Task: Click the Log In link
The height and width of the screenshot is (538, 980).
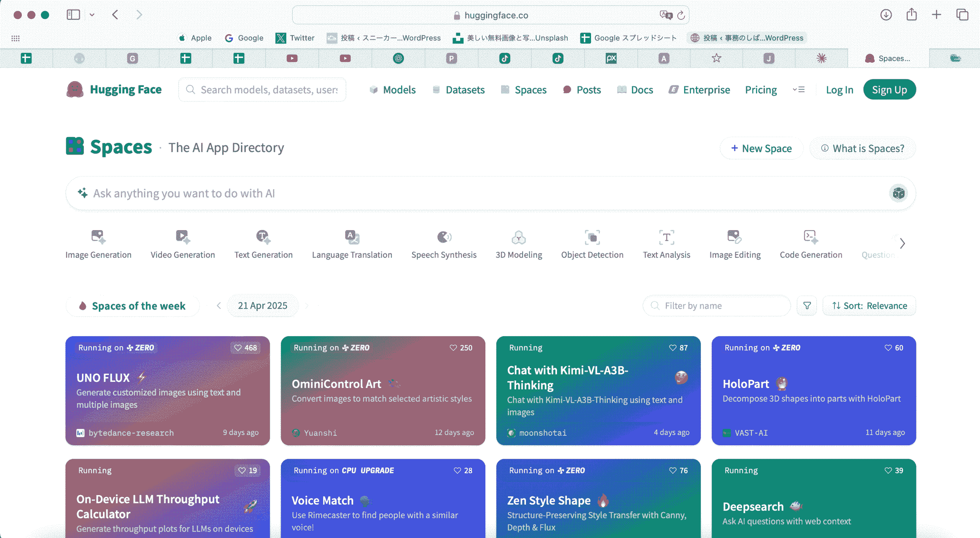Action: point(840,90)
